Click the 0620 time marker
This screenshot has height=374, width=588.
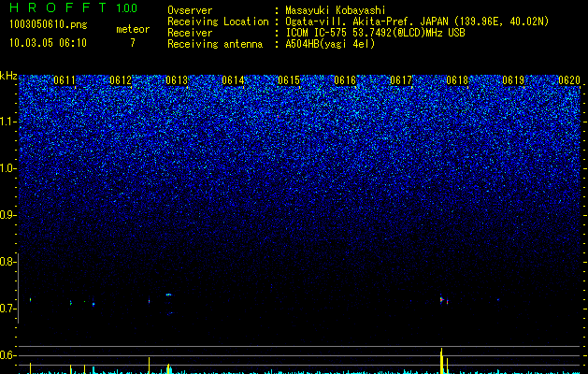point(569,80)
